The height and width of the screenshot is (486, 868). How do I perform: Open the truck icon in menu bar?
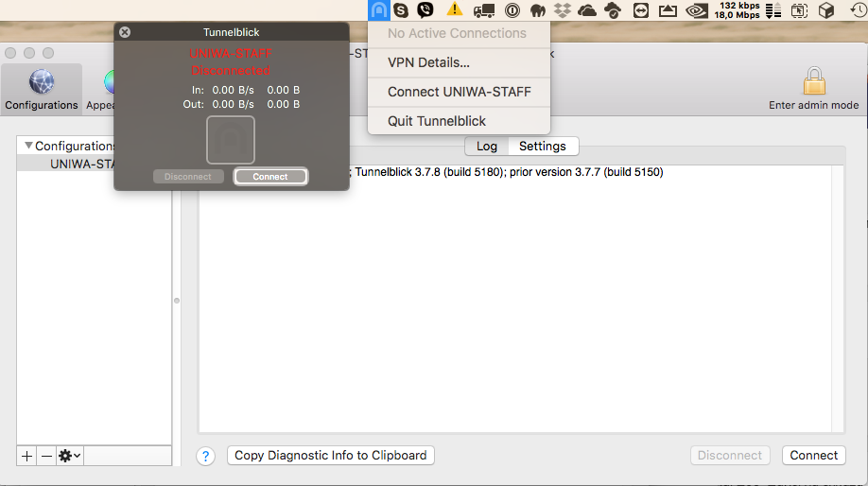(483, 10)
